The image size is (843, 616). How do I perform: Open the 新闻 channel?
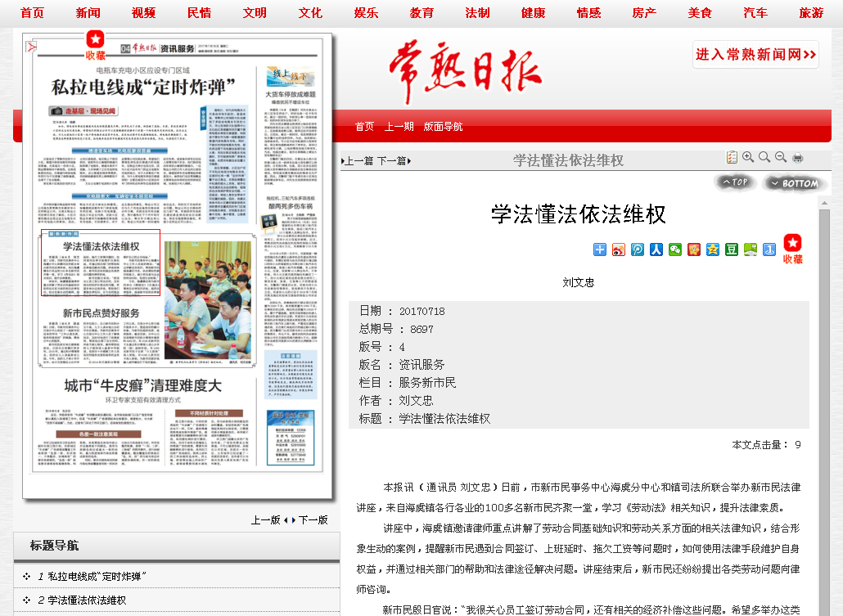click(x=88, y=13)
